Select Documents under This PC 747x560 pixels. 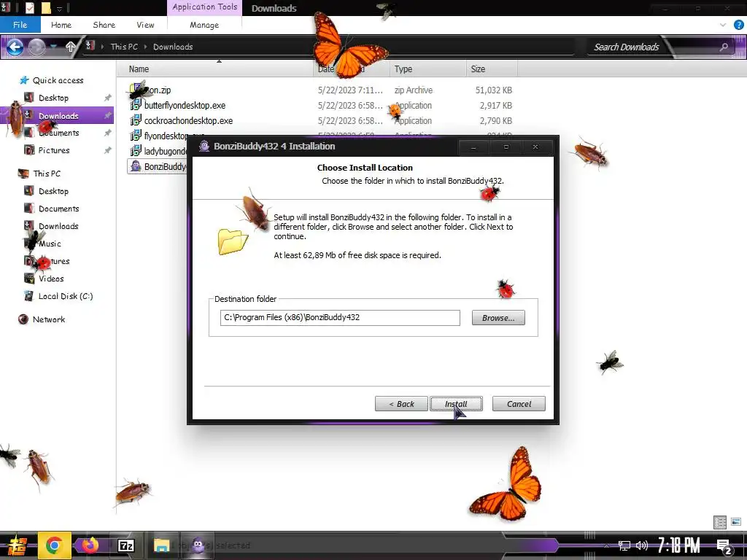click(x=58, y=209)
